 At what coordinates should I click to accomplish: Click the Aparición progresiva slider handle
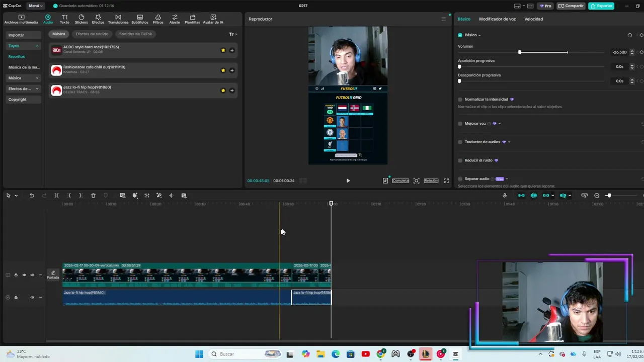[459, 66]
